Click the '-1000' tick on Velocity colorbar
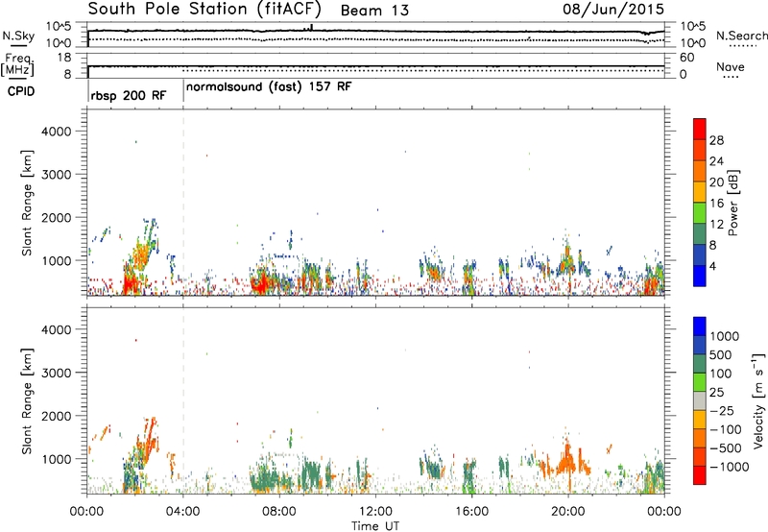This screenshot has height=532, width=768. point(730,467)
